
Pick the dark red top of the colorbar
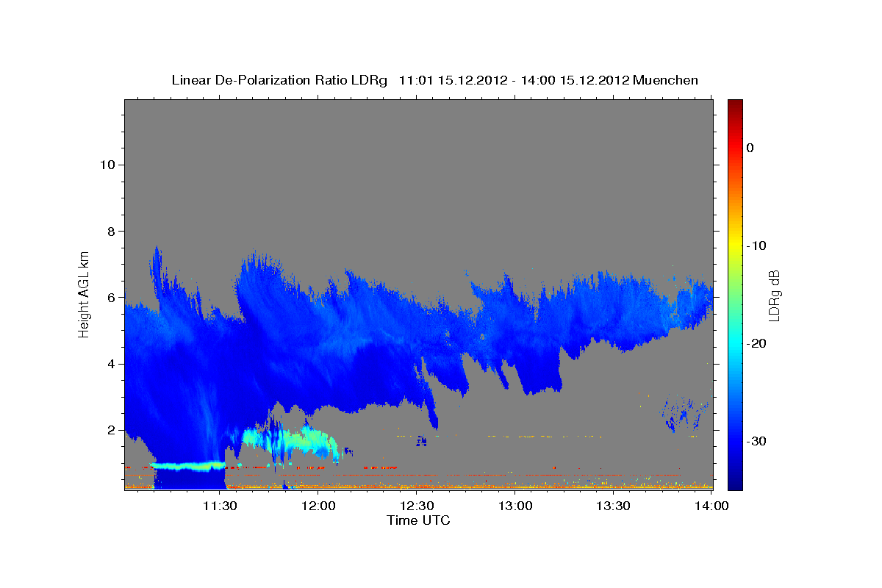tap(735, 105)
